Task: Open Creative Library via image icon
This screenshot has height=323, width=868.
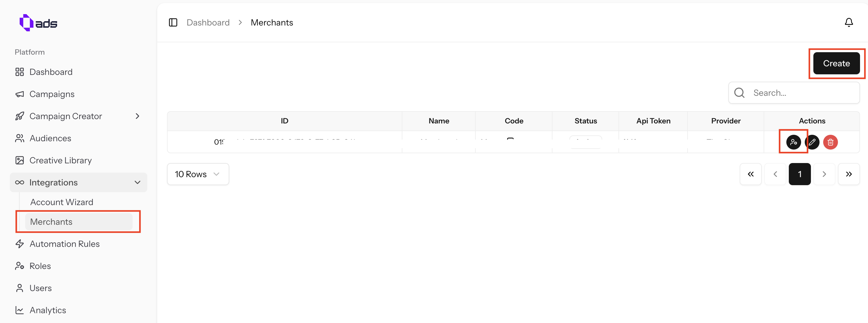Action: tap(20, 161)
